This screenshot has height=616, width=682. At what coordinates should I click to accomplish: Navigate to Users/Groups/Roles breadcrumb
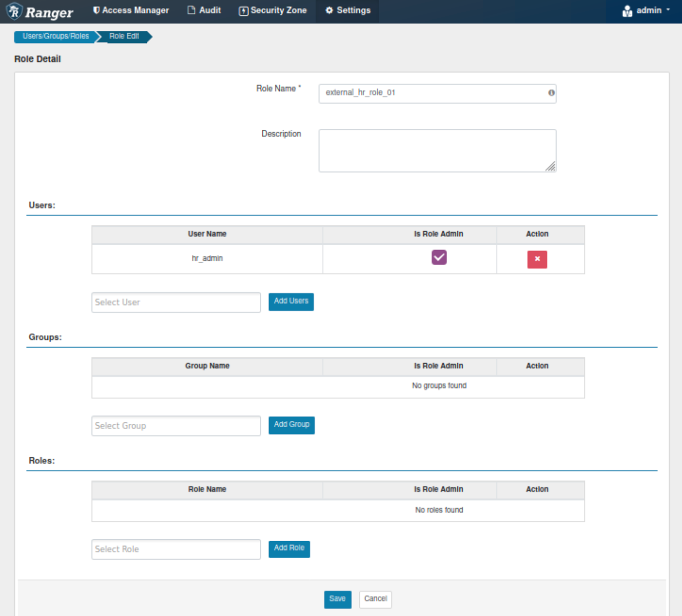[56, 36]
